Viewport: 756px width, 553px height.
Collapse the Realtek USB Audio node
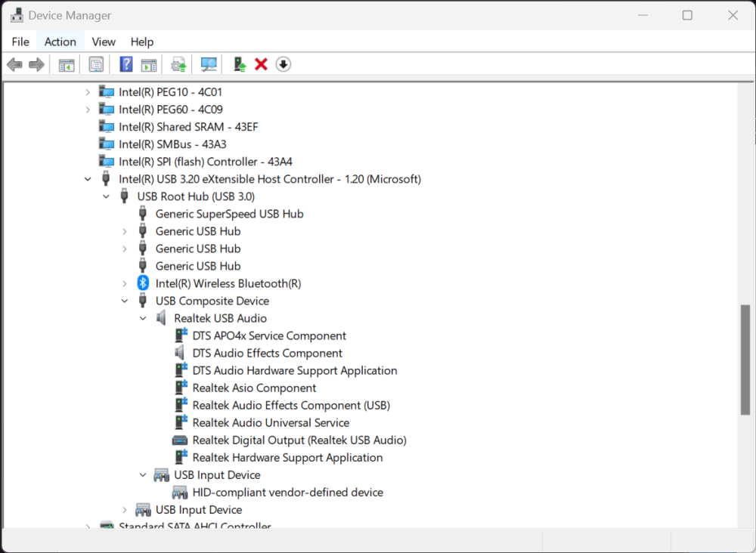143,318
